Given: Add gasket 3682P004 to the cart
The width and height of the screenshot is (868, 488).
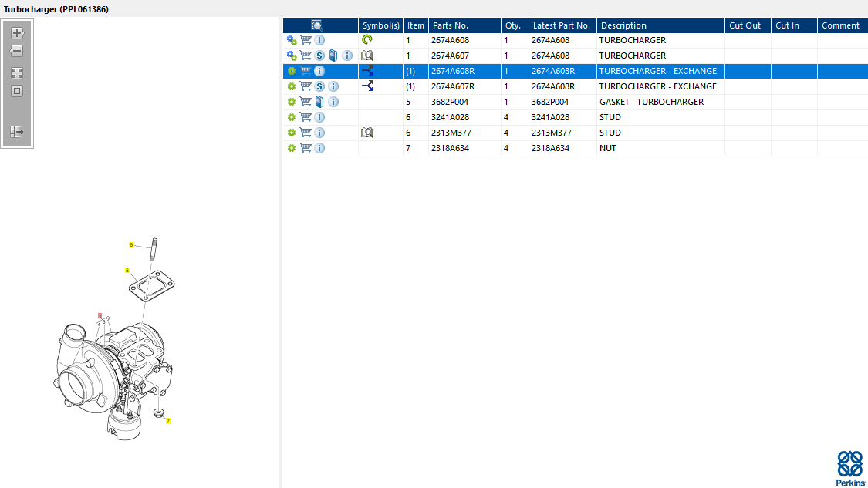Looking at the screenshot, I should (306, 102).
